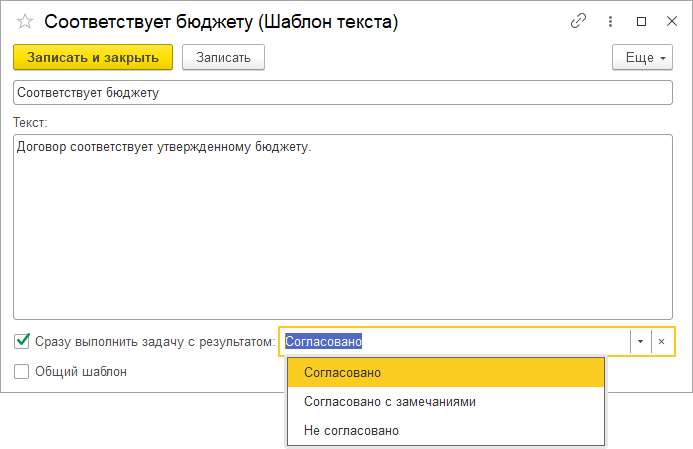Uncheck 'Сразу выполнить задачу с результатом'

(22, 341)
